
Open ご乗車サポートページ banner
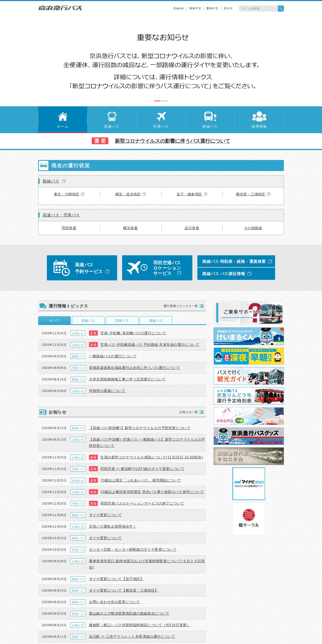[x=249, y=313]
